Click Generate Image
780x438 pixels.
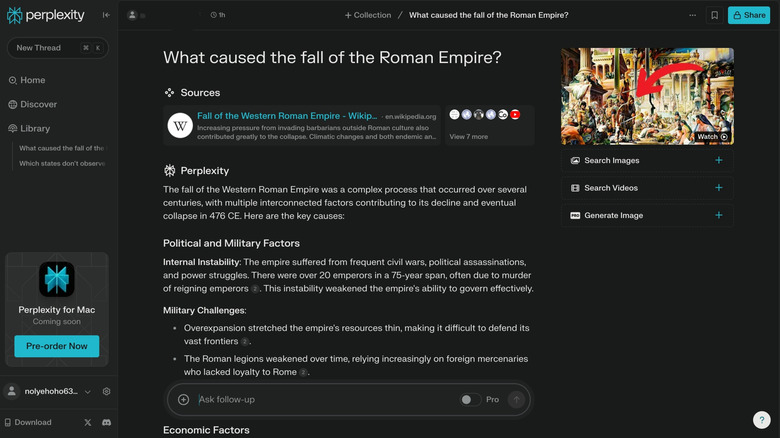tap(647, 215)
